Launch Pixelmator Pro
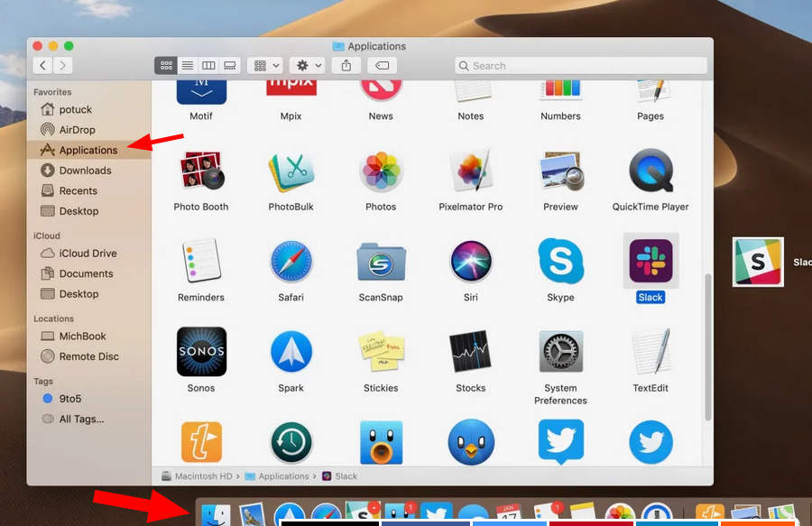The image size is (812, 526). coord(470,171)
